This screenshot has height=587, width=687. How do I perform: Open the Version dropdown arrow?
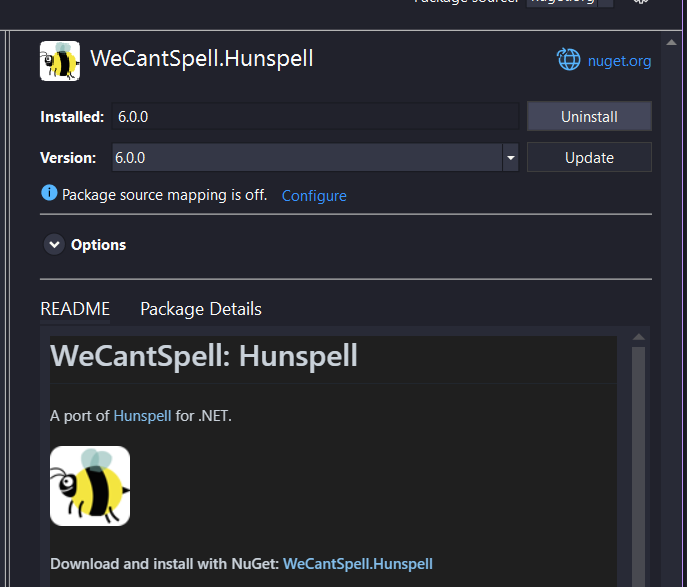pos(510,158)
